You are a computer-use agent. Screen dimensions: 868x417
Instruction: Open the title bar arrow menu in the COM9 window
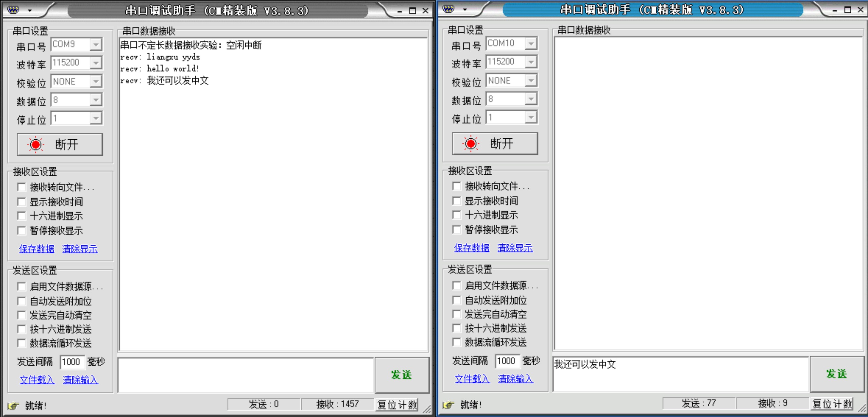[x=30, y=11]
